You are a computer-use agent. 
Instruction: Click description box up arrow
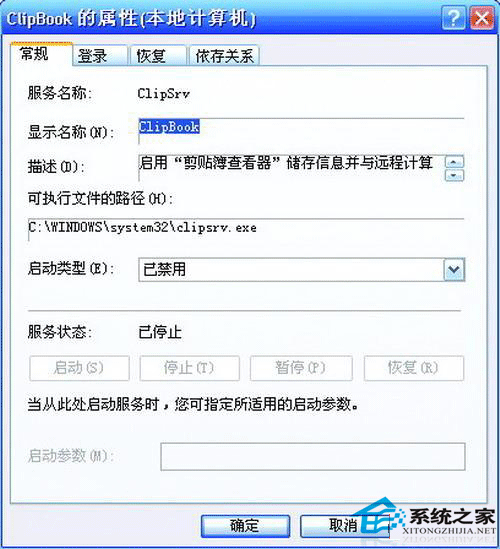454,162
